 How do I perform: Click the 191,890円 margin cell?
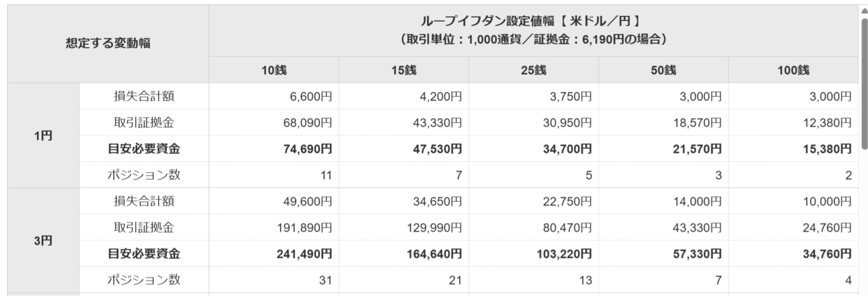[304, 228]
